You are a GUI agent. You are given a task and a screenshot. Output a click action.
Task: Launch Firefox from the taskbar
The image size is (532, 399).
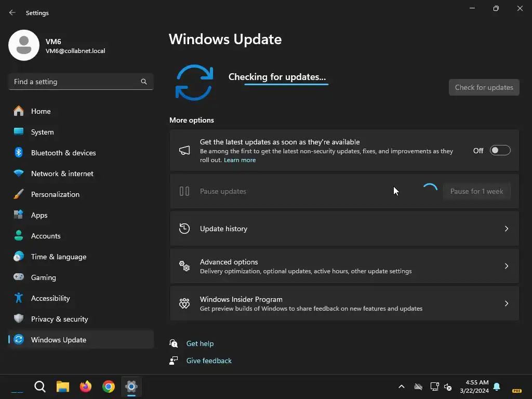click(x=86, y=387)
